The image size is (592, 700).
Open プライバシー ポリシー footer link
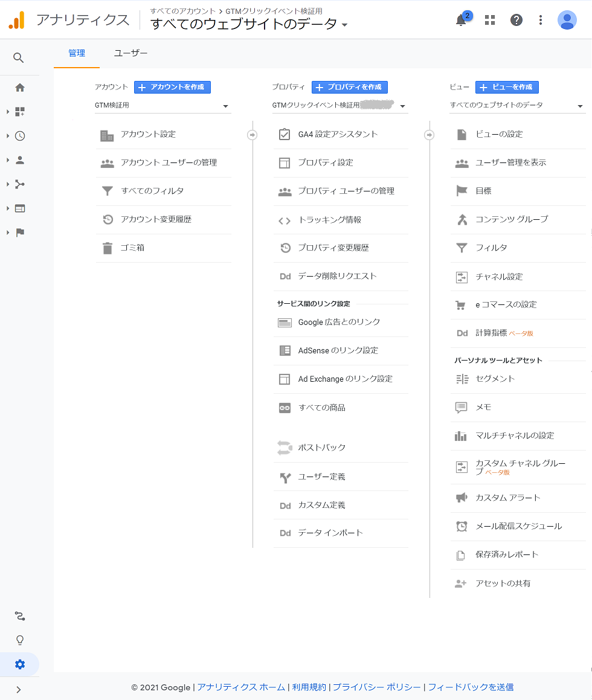tap(377, 687)
